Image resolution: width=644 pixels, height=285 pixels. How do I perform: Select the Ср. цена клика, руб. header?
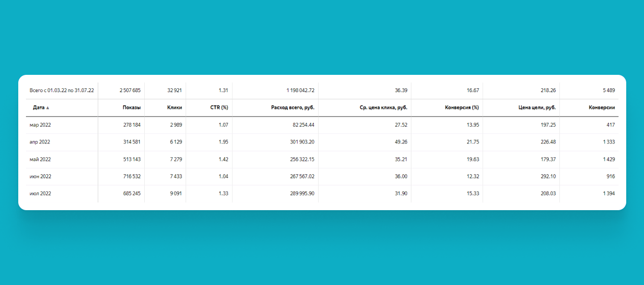coord(384,107)
